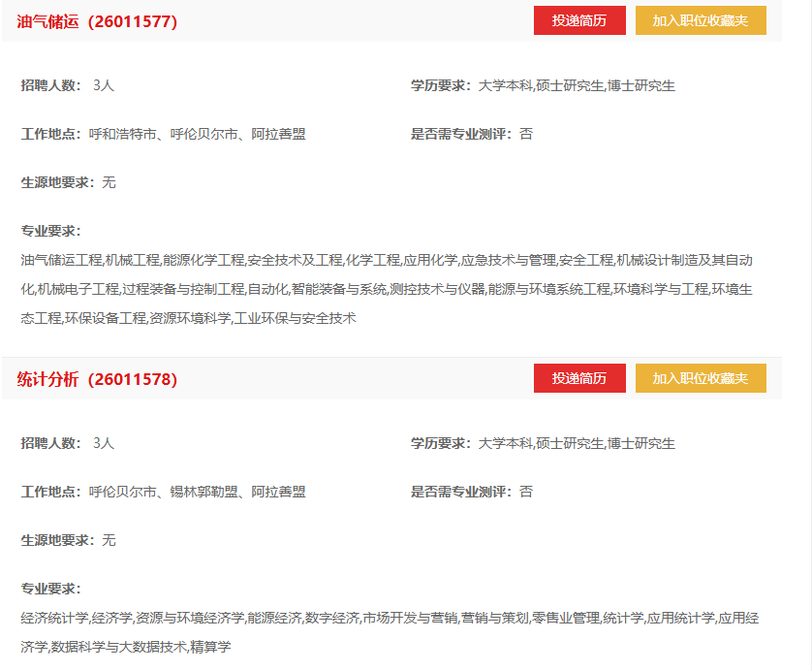Click 生源地要求 label under 油气储运
Image resolution: width=812 pixels, height=671 pixels.
pyautogui.click(x=58, y=182)
